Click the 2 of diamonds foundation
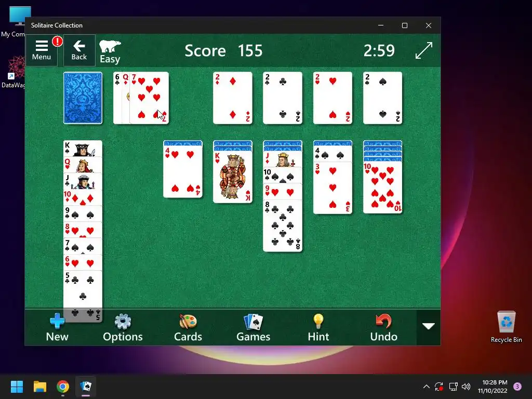 232,98
